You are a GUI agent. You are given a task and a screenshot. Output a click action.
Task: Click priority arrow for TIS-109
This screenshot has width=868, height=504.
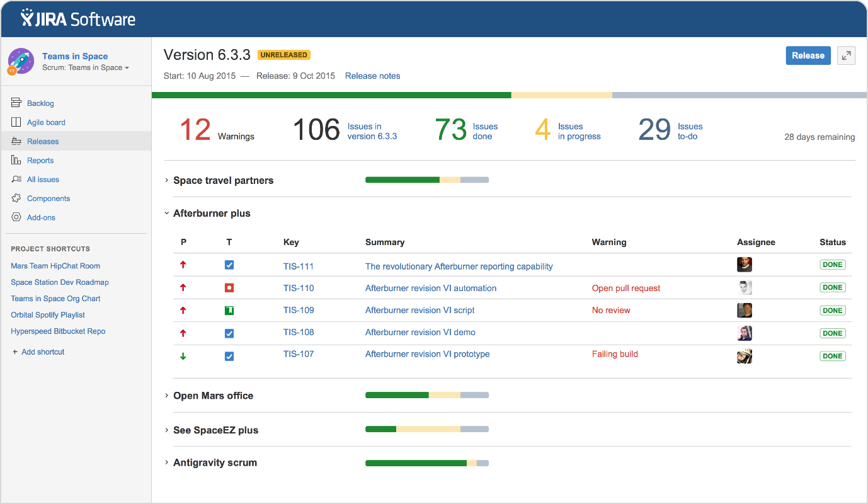tap(183, 310)
